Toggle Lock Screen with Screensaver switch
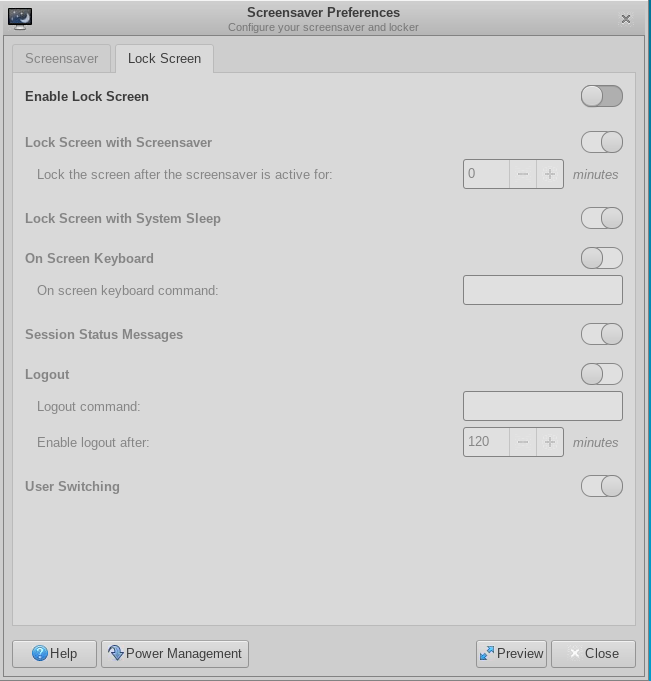The width and height of the screenshot is (651, 681). 601,142
